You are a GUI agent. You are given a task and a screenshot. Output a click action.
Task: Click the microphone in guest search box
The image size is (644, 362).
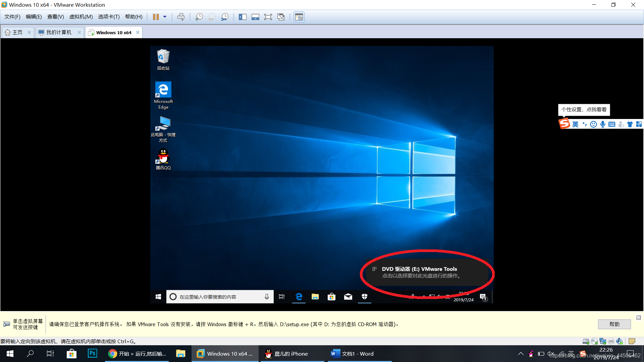[x=267, y=297]
